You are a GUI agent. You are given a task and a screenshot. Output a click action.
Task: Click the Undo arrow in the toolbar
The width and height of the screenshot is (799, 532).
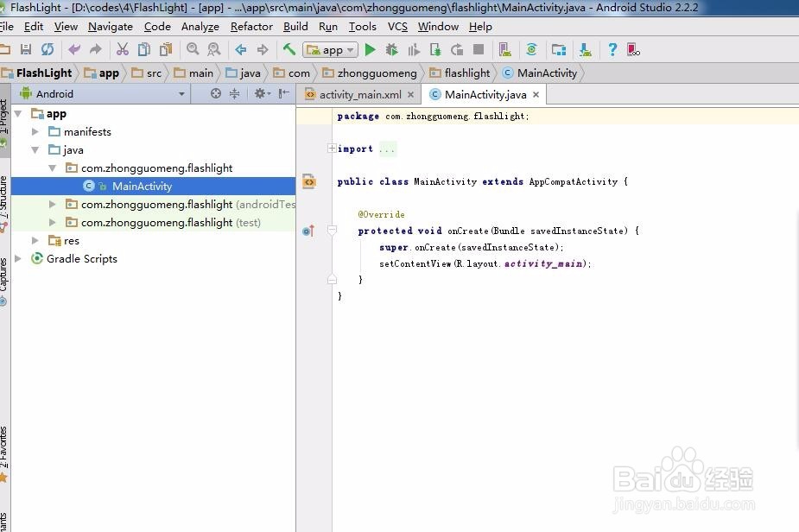click(74, 49)
